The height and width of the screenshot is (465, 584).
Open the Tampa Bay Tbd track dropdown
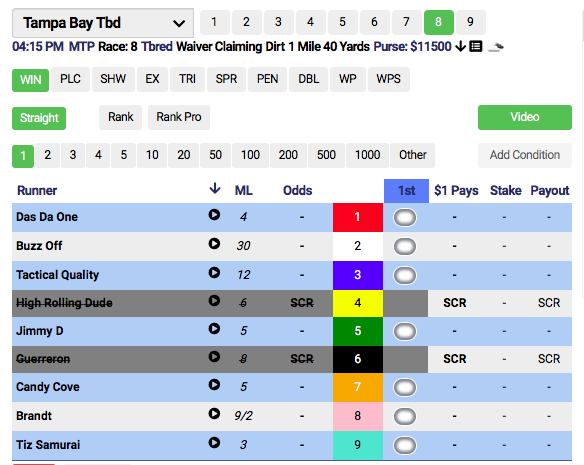103,23
